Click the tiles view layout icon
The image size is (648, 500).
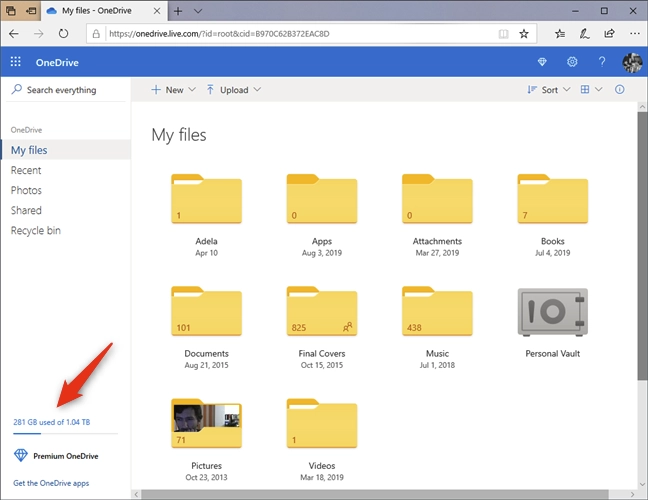pyautogui.click(x=585, y=89)
